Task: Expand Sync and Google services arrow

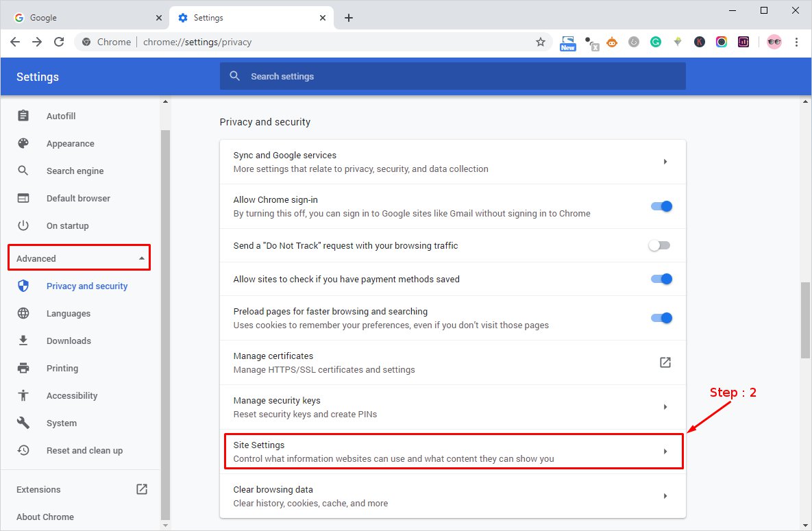Action: coord(665,162)
